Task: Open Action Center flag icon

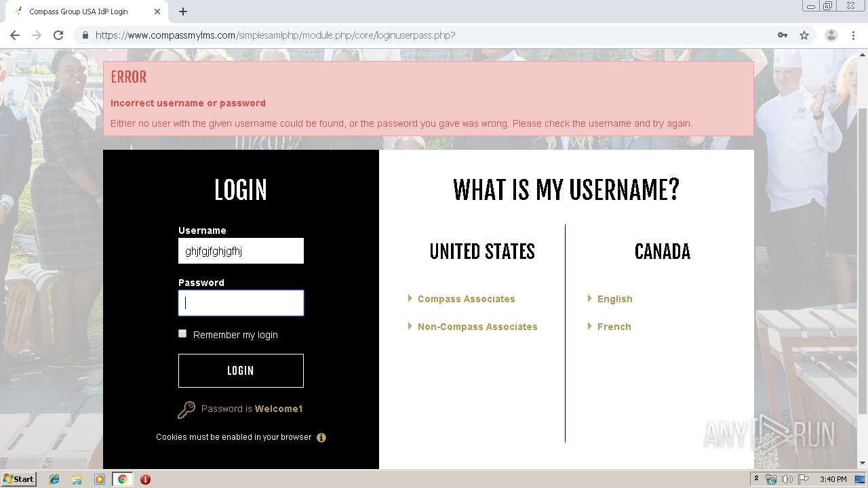Action: tap(804, 479)
